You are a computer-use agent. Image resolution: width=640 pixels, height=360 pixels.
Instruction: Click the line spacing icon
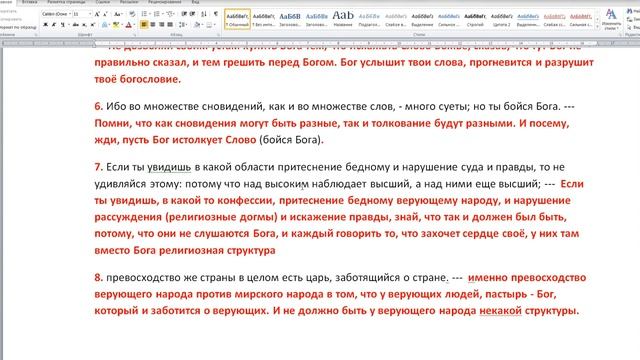click(182, 25)
